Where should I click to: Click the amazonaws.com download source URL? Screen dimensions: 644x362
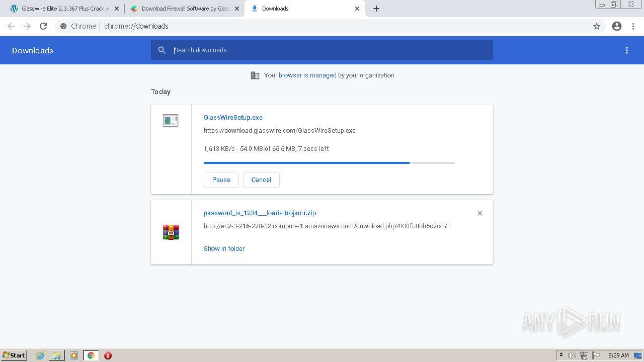328,226
